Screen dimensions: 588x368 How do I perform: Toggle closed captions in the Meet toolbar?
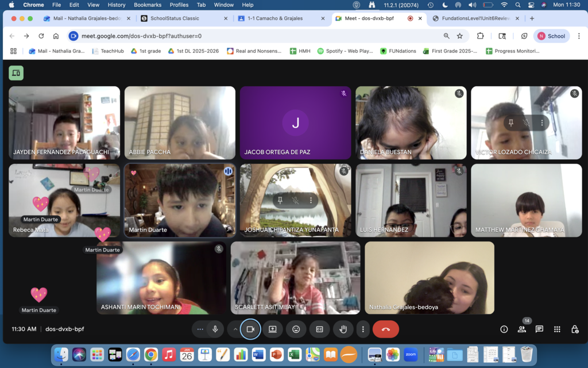[319, 329]
